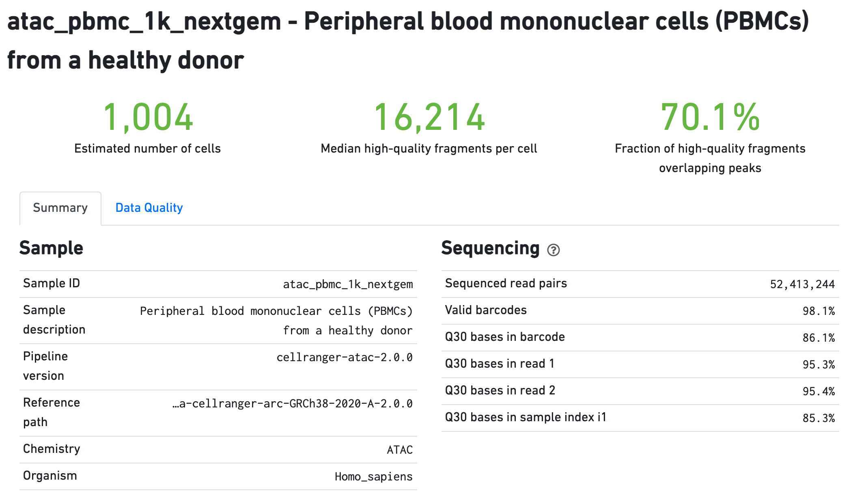Select the Summary tab

point(60,208)
